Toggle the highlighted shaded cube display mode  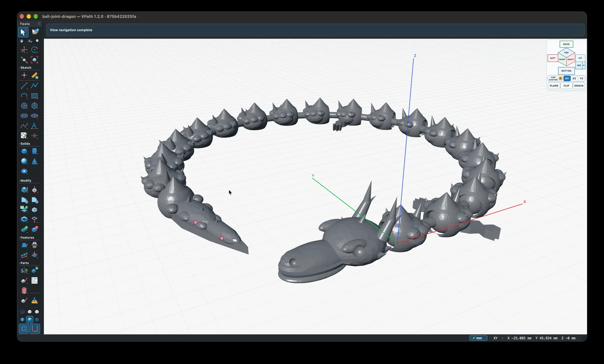pyautogui.click(x=29, y=320)
